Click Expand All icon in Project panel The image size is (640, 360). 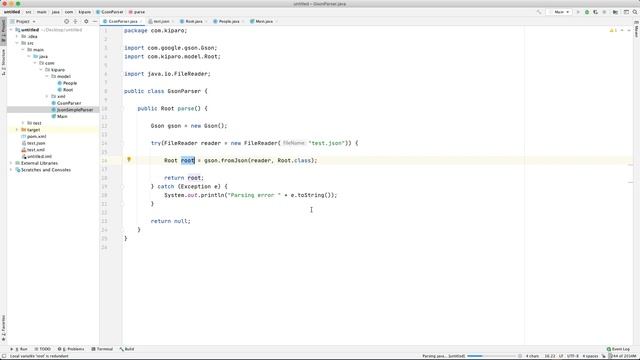tap(76, 21)
